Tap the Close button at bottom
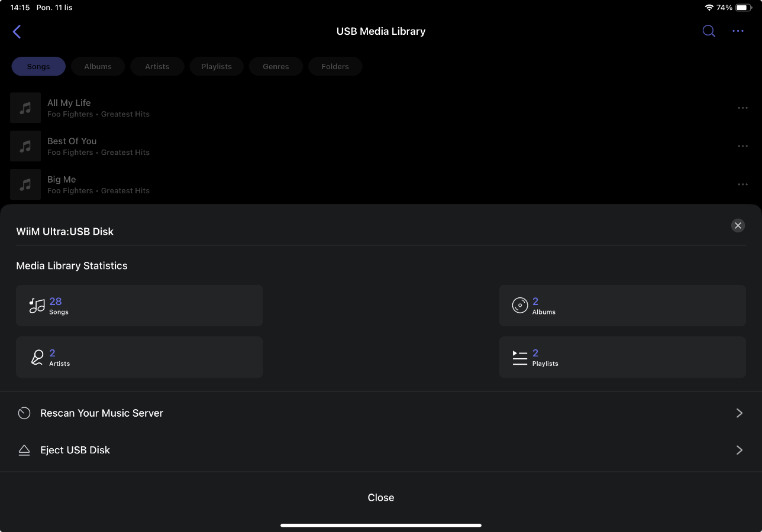The height and width of the screenshot is (532, 762). (x=381, y=498)
